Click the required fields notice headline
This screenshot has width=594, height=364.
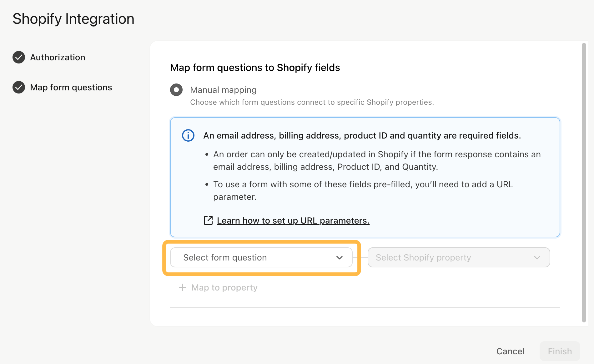tap(362, 135)
